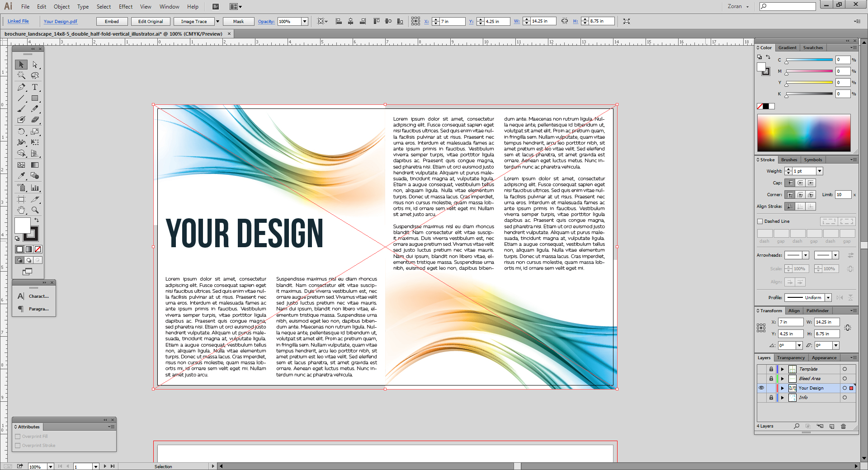Delete layer using trash icon
Image resolution: width=868 pixels, height=470 pixels.
(843, 426)
